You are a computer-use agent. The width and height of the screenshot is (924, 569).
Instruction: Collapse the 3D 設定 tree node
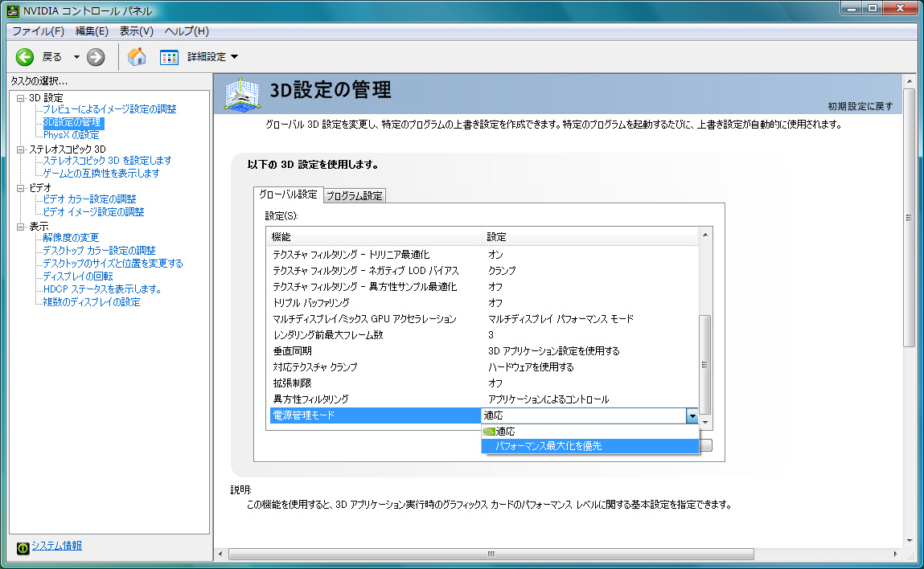click(21, 98)
